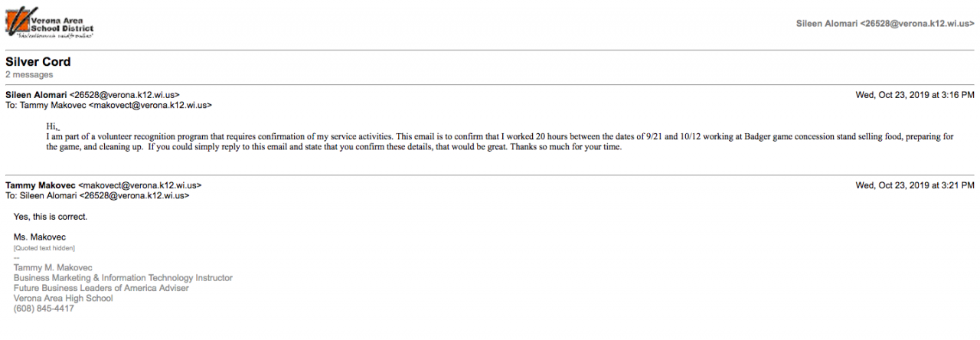Image resolution: width=980 pixels, height=340 pixels.
Task: Click "To: Sileen Alomari" recipient line in reply
Action: coord(97,195)
